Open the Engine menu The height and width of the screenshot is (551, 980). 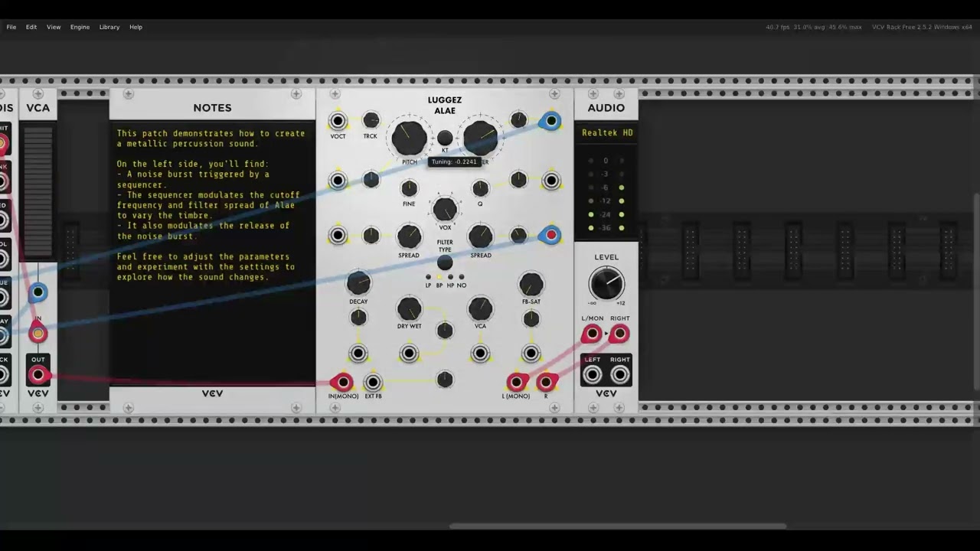[x=80, y=27]
